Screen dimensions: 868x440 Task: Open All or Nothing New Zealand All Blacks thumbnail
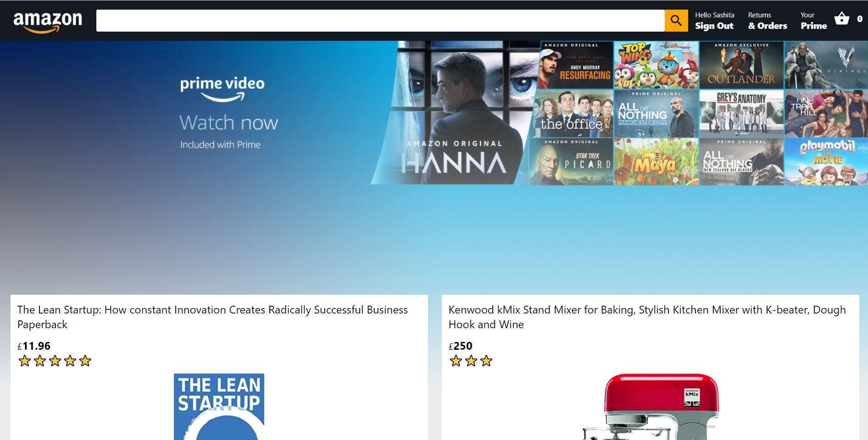point(741,162)
